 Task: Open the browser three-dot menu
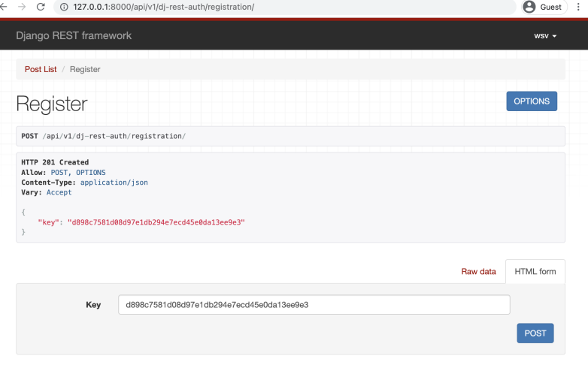click(578, 7)
